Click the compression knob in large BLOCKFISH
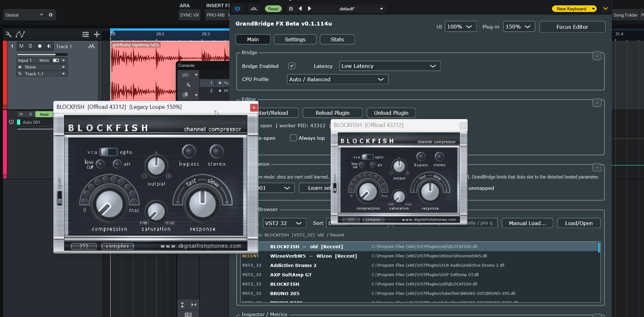 click(109, 205)
